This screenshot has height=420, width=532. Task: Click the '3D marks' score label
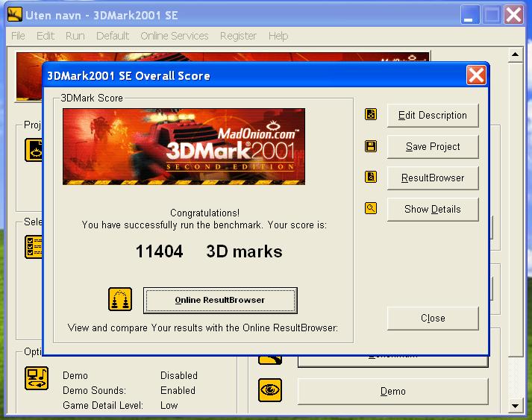point(244,251)
